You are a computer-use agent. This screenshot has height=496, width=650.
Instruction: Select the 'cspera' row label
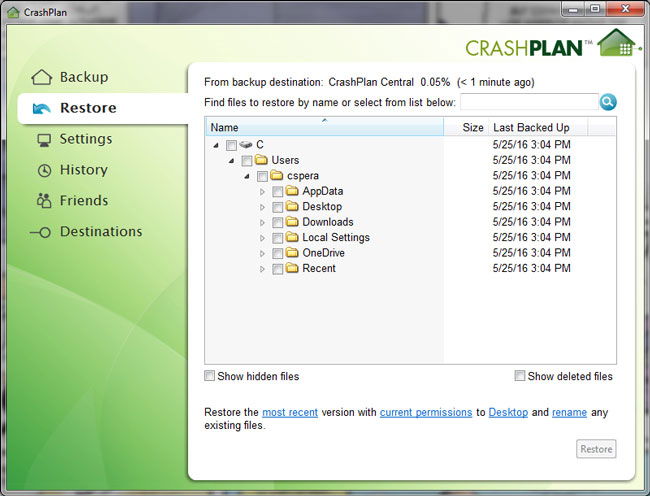coord(303,176)
